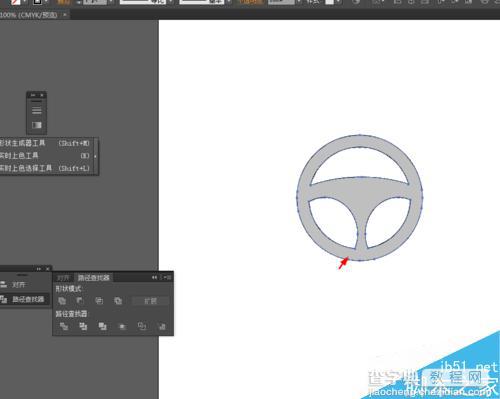
Task: Click the tearoff arrow on the tool flyout
Action: pos(96,156)
